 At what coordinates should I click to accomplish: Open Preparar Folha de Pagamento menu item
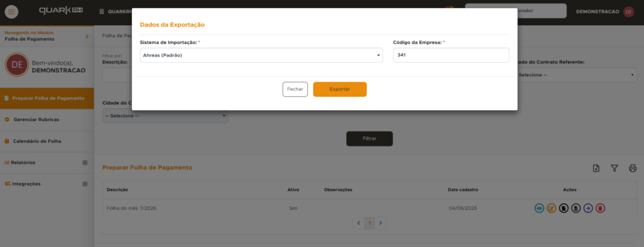[47, 99]
